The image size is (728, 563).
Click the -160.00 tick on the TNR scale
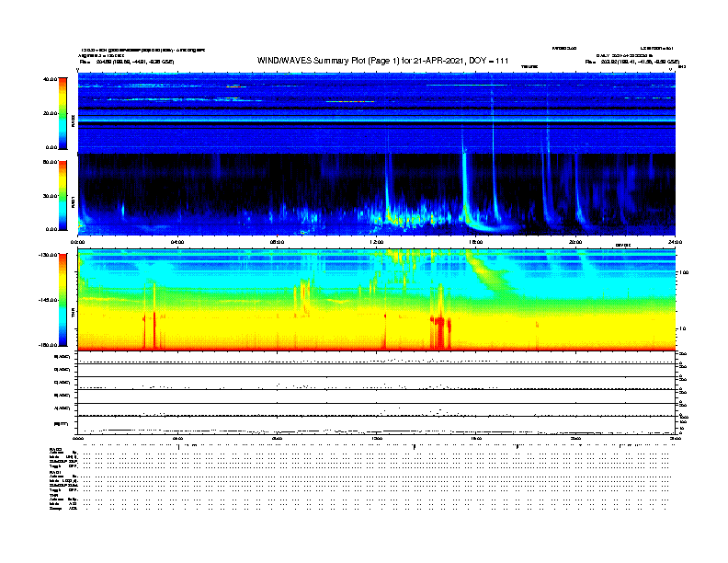(x=49, y=345)
